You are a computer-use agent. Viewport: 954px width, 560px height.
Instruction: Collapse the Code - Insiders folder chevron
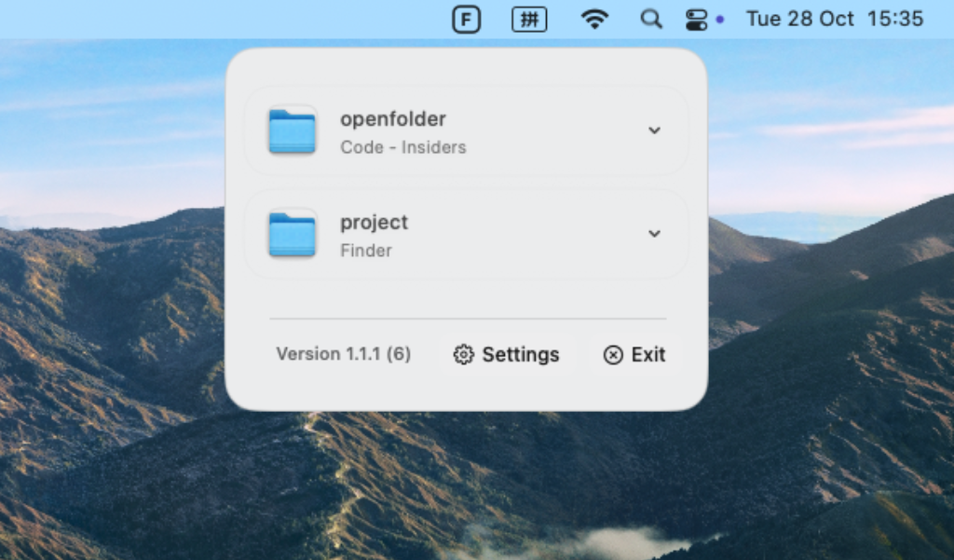tap(654, 130)
